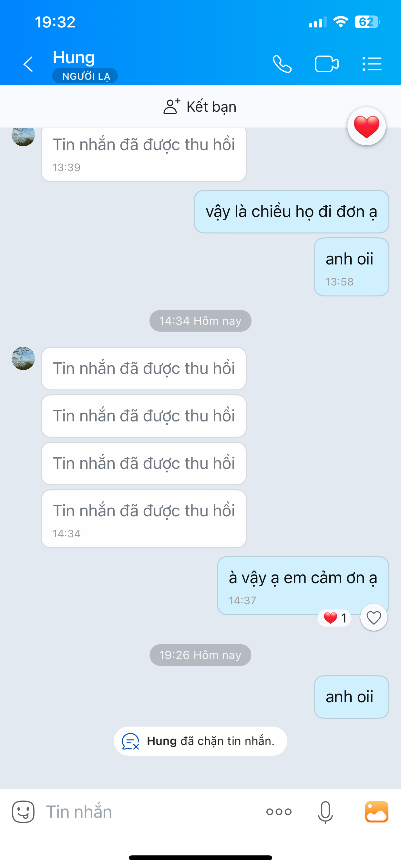Tap the big red heart quick reaction
The image size is (401, 868).
pos(367,126)
